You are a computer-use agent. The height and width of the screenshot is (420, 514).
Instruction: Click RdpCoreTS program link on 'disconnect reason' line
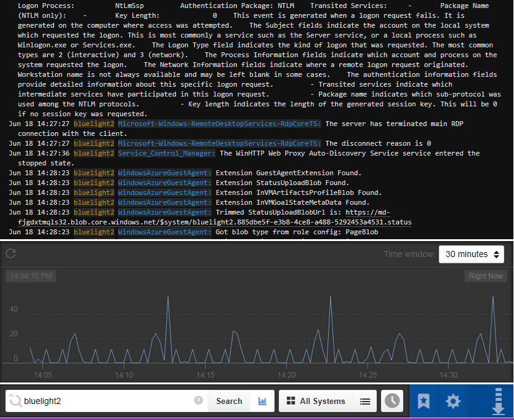point(219,143)
